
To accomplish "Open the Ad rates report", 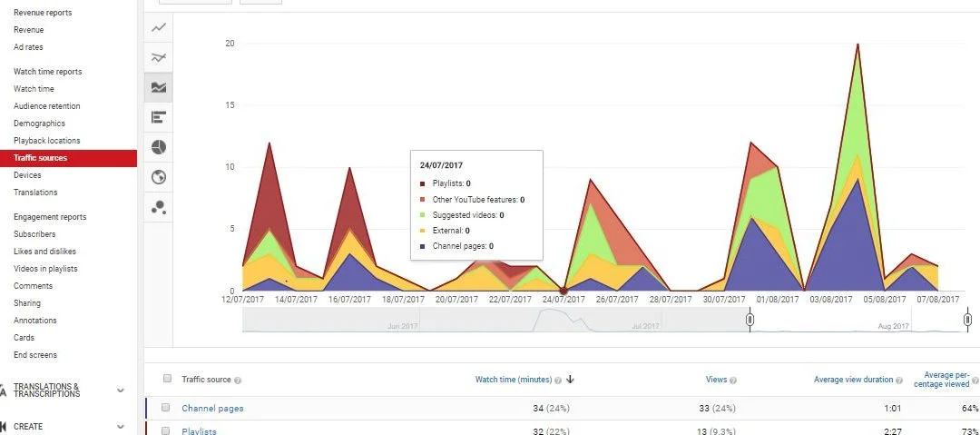I will (x=28, y=47).
